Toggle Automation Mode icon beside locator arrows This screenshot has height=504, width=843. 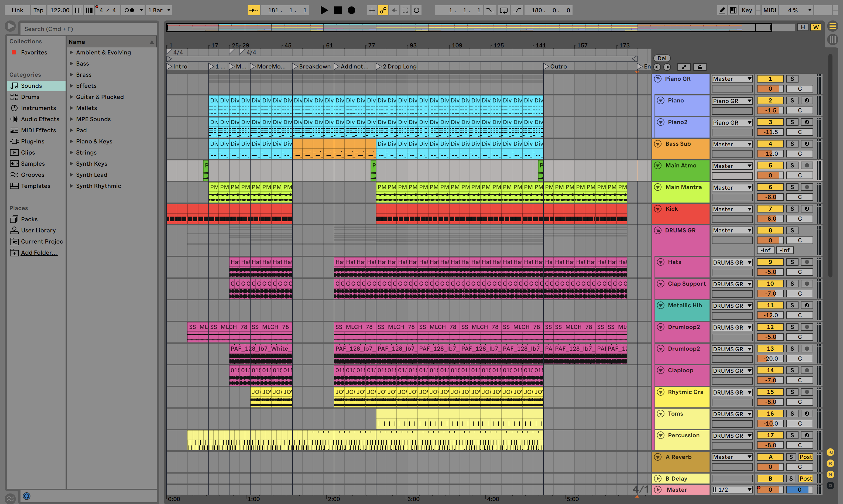pyautogui.click(x=684, y=67)
